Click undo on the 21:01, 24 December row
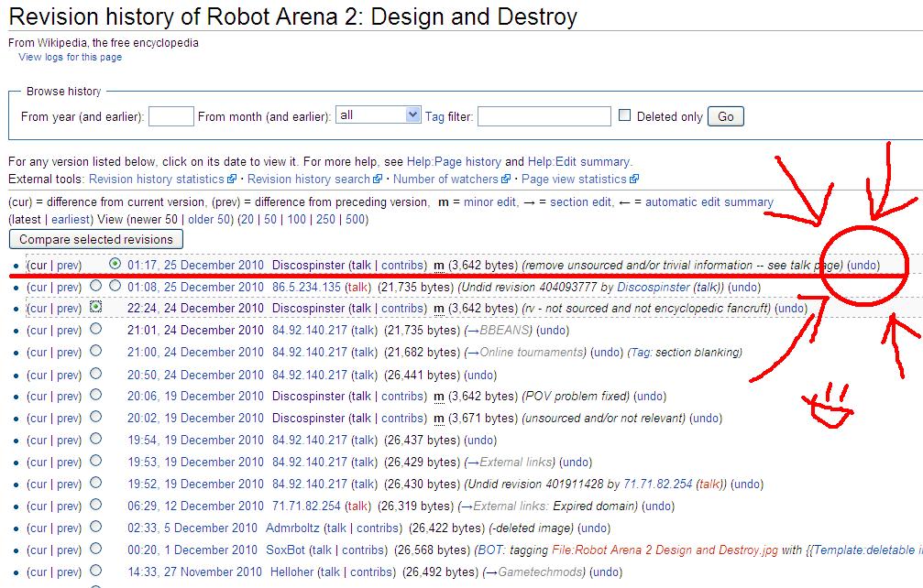This screenshot has height=588, width=923. [552, 331]
